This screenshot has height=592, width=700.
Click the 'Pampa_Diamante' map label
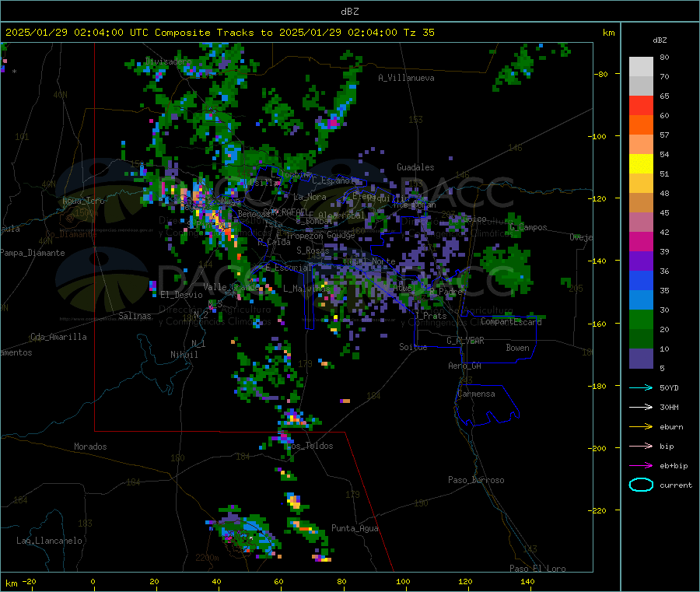pyautogui.click(x=32, y=253)
